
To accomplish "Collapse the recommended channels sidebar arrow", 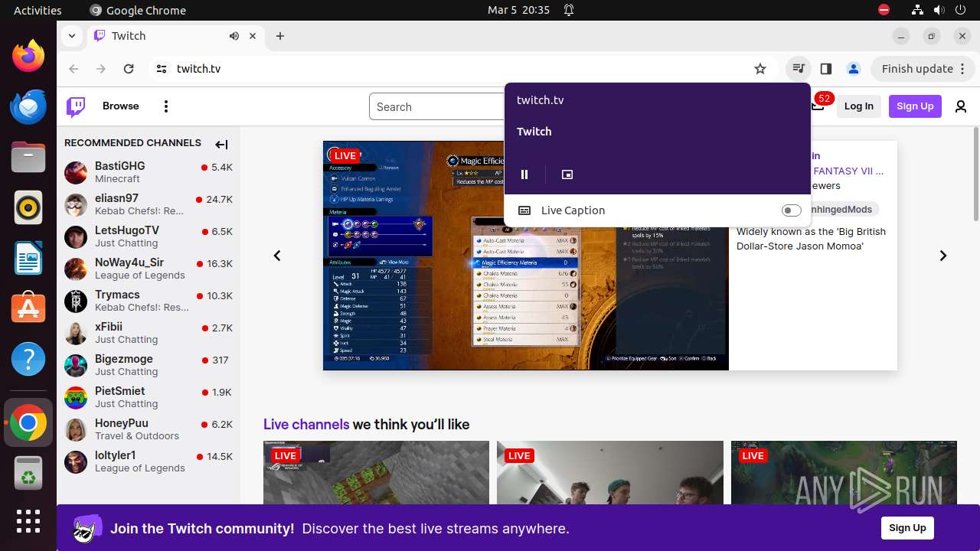I will (221, 145).
